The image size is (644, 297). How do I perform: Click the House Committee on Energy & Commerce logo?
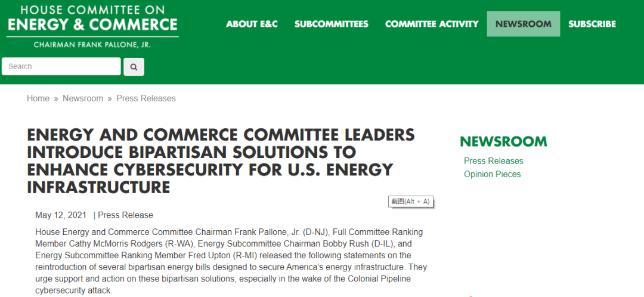[x=92, y=26]
